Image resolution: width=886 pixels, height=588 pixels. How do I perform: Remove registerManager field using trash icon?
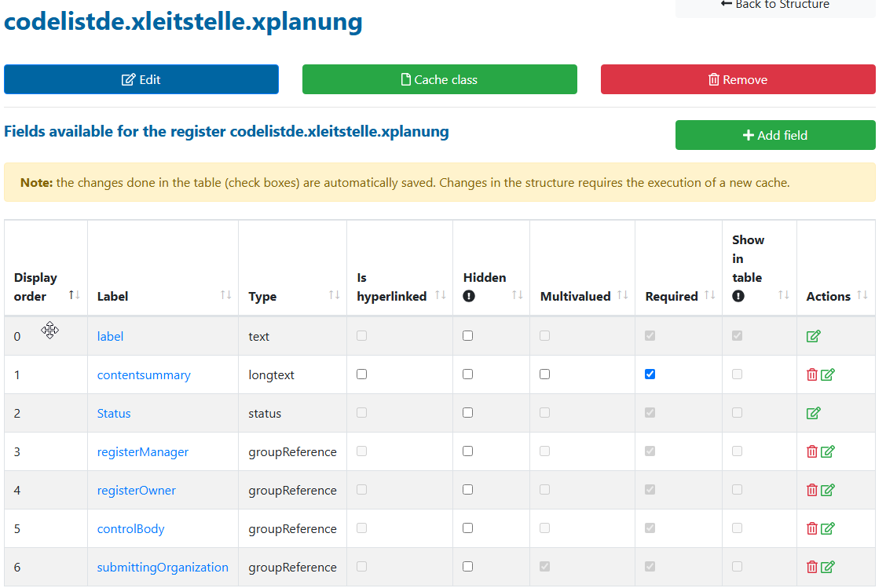[812, 451]
